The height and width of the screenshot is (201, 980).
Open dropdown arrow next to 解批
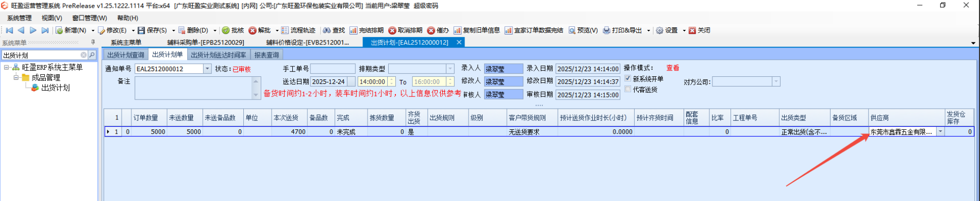277,30
